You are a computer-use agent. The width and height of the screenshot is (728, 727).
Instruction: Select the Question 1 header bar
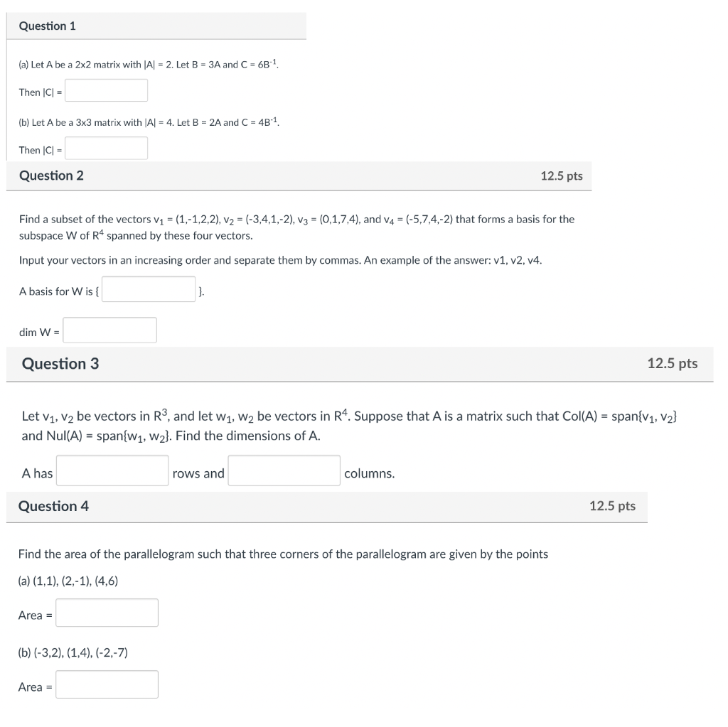point(156,26)
